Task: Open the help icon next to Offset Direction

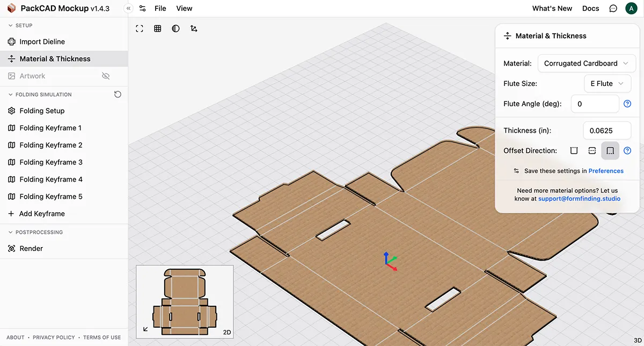Action: [x=627, y=151]
